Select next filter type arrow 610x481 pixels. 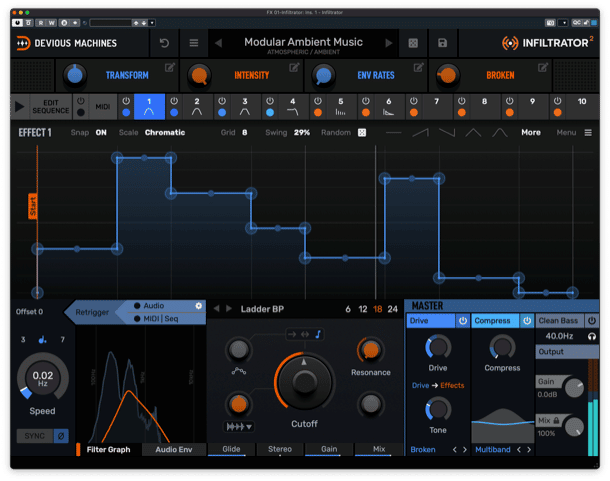pos(229,309)
